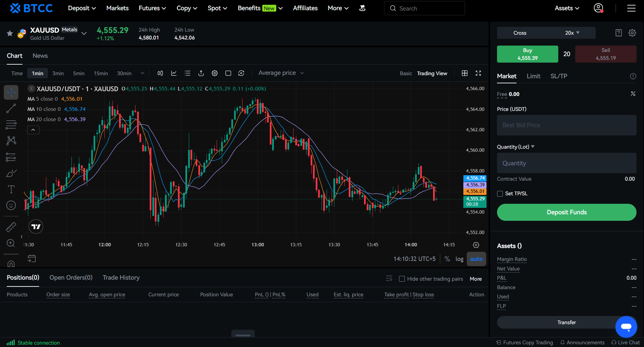Open the multi-chart grid layout
Image resolution: width=644 pixels, height=347 pixels.
(x=465, y=73)
